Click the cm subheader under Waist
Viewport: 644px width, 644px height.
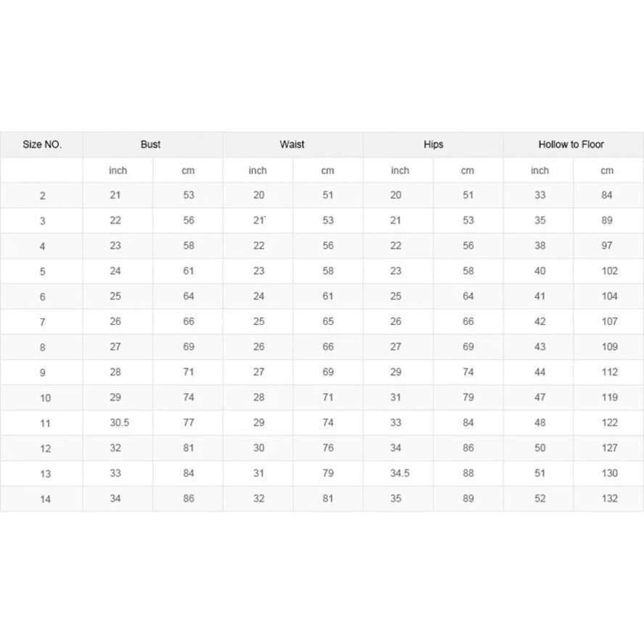pyautogui.click(x=328, y=170)
